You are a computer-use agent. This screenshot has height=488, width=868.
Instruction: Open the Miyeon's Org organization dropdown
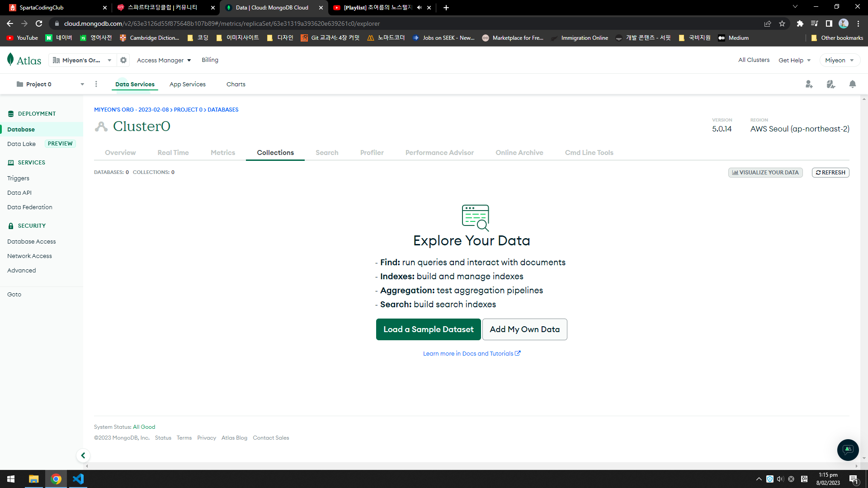pyautogui.click(x=82, y=60)
